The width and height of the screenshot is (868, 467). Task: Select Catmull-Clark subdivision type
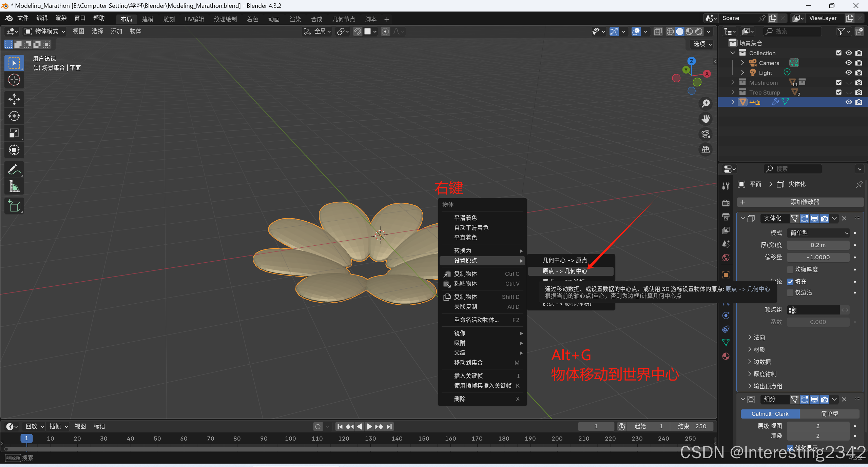(770, 414)
